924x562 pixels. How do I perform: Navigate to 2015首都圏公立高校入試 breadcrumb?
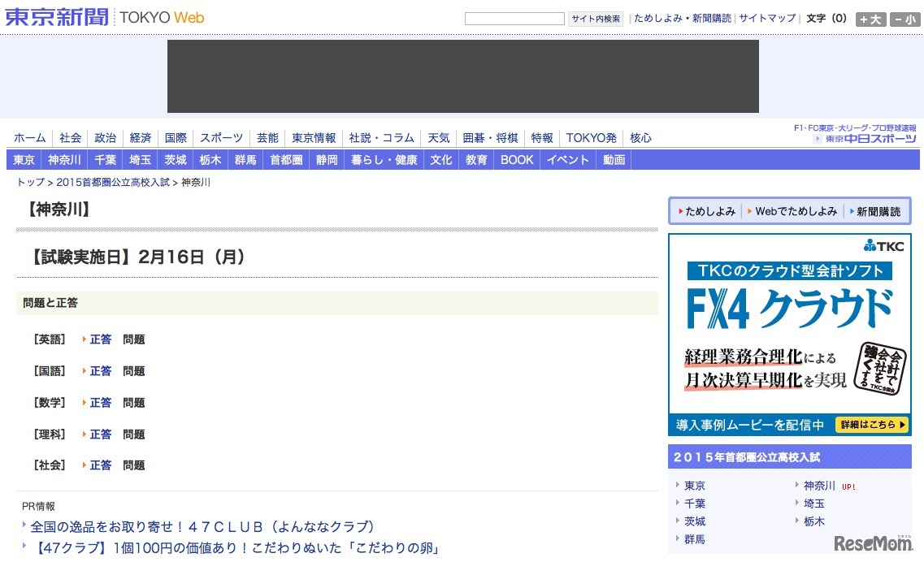[x=111, y=182]
